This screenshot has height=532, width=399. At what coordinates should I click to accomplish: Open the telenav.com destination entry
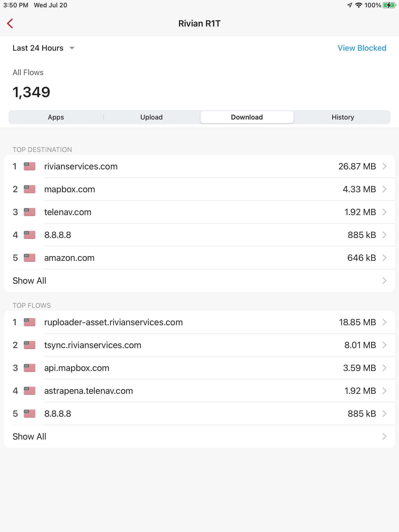pyautogui.click(x=199, y=212)
